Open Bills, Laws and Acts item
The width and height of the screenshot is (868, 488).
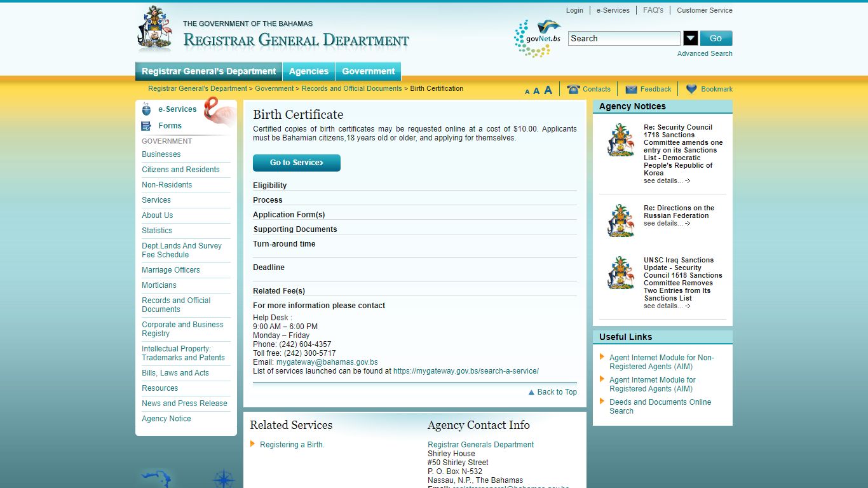175,373
